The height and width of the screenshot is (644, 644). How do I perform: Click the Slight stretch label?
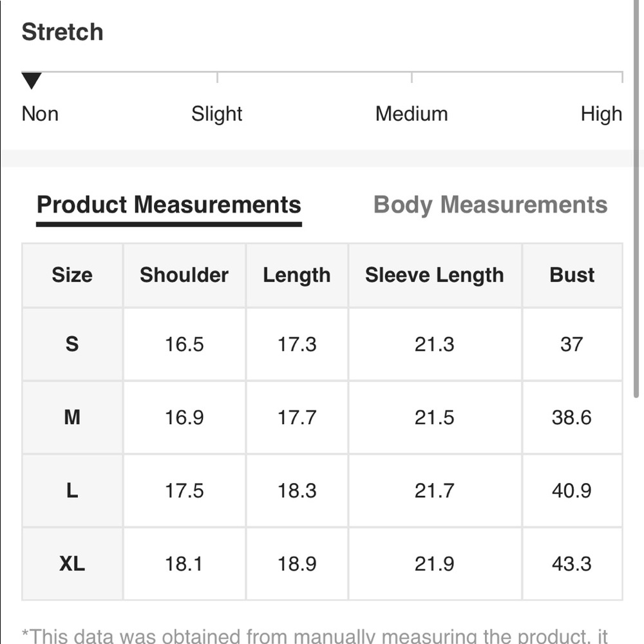click(217, 114)
